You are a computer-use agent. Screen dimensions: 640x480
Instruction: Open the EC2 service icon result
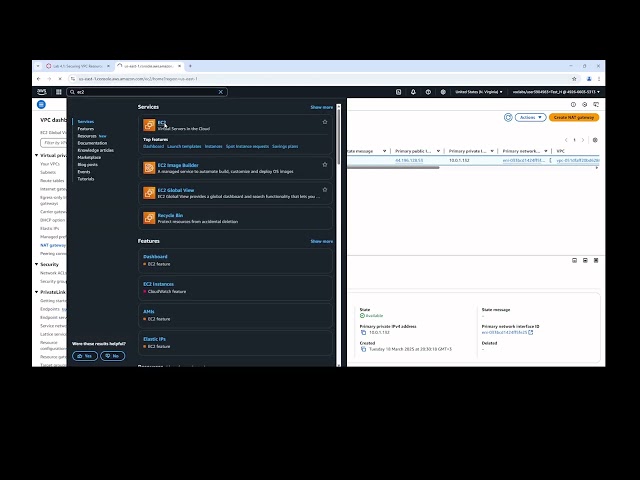(149, 125)
